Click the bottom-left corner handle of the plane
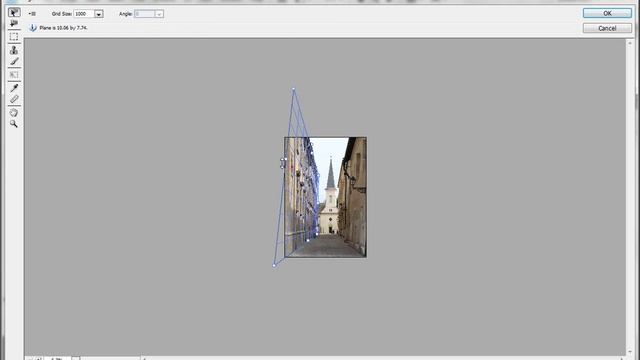This screenshot has width=640, height=360. [274, 266]
